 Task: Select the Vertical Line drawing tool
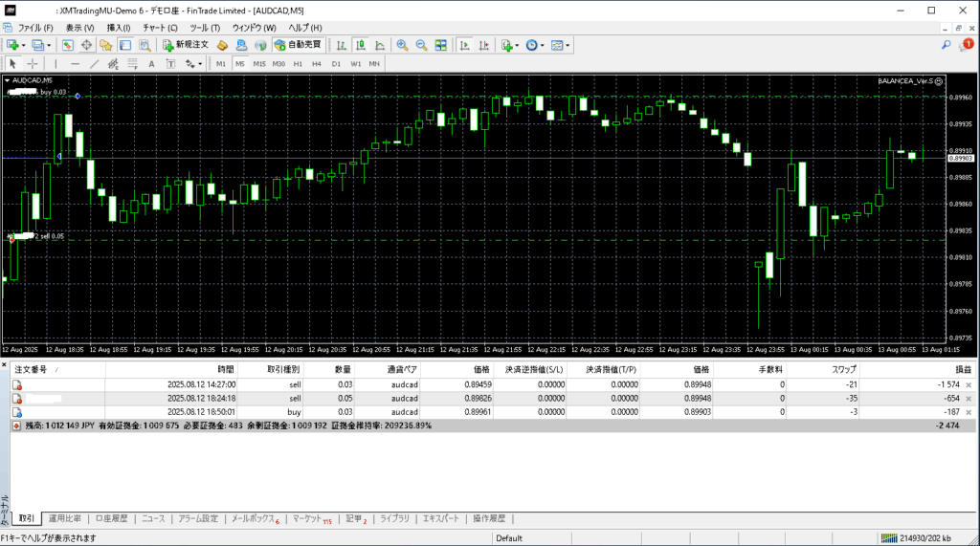pyautogui.click(x=56, y=64)
